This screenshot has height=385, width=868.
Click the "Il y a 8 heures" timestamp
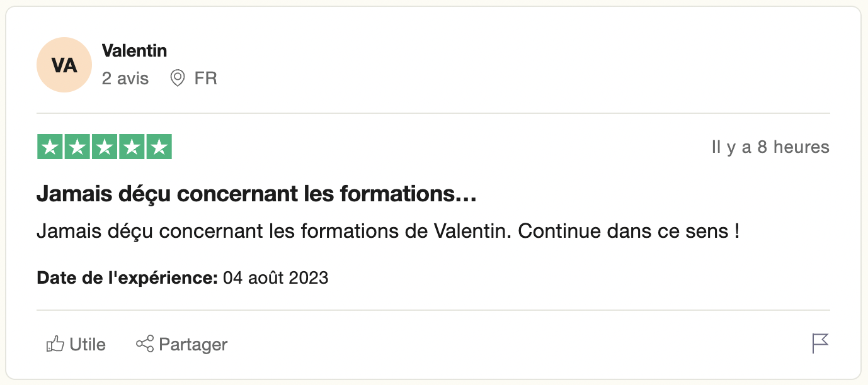tap(770, 147)
